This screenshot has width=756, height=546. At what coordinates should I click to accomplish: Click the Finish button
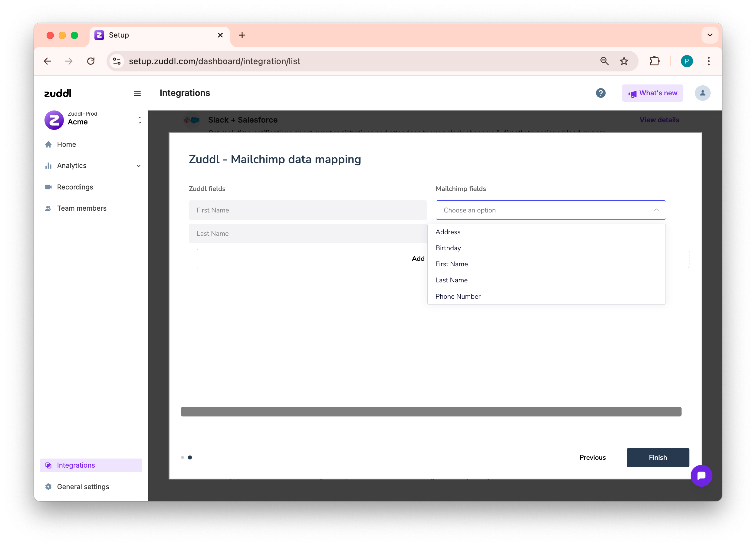(x=657, y=457)
